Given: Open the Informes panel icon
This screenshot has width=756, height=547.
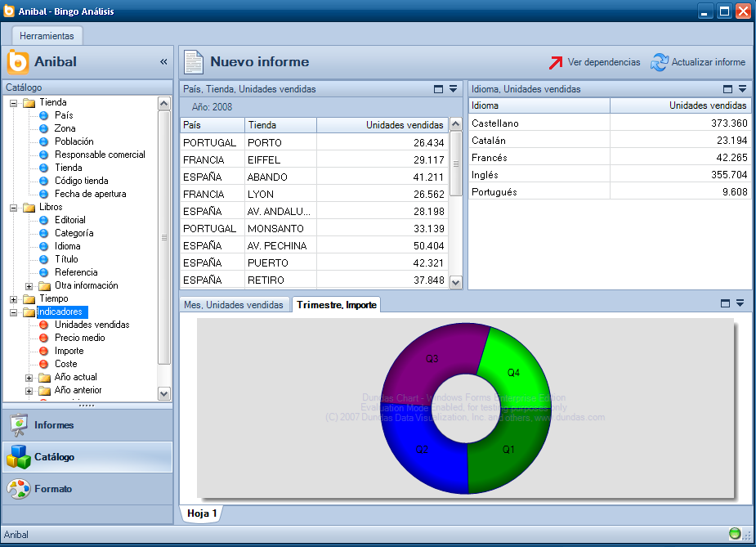Looking at the screenshot, I should point(18,425).
